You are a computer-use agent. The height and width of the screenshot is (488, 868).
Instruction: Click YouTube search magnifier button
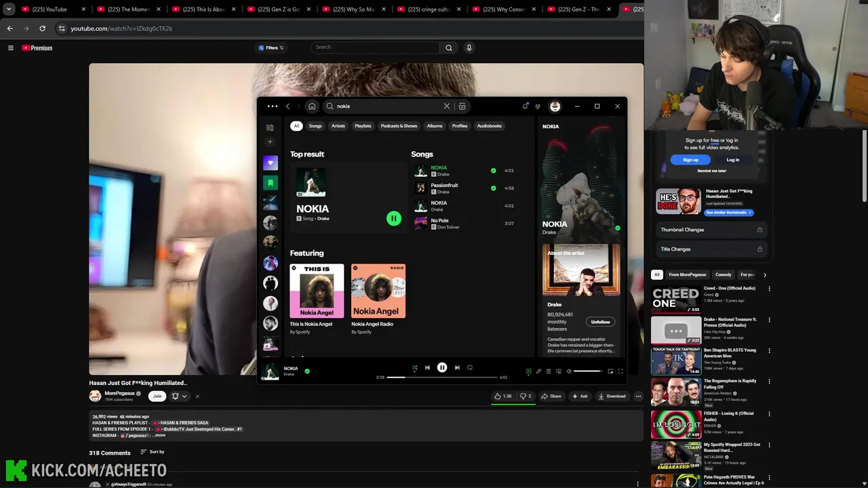[448, 48]
